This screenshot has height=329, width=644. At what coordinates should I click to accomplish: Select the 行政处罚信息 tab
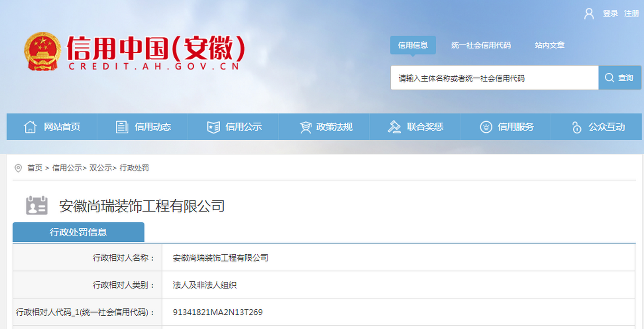pos(78,232)
